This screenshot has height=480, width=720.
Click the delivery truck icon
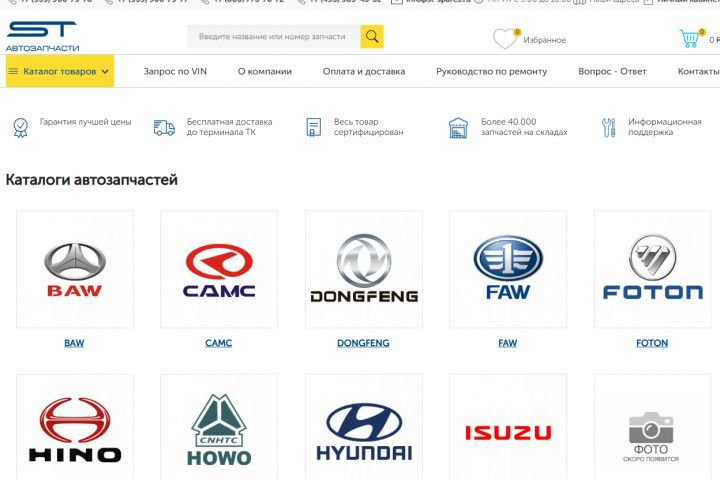tap(164, 128)
